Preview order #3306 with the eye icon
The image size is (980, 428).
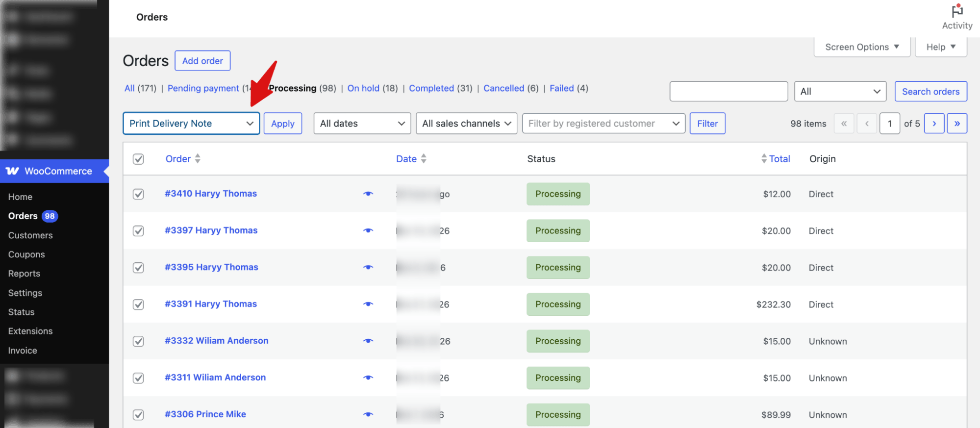tap(368, 414)
